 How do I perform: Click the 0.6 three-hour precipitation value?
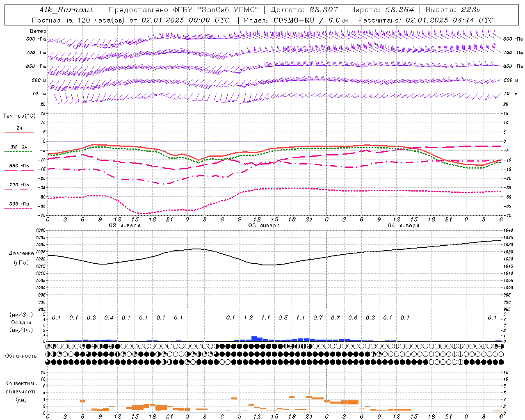tap(353, 318)
